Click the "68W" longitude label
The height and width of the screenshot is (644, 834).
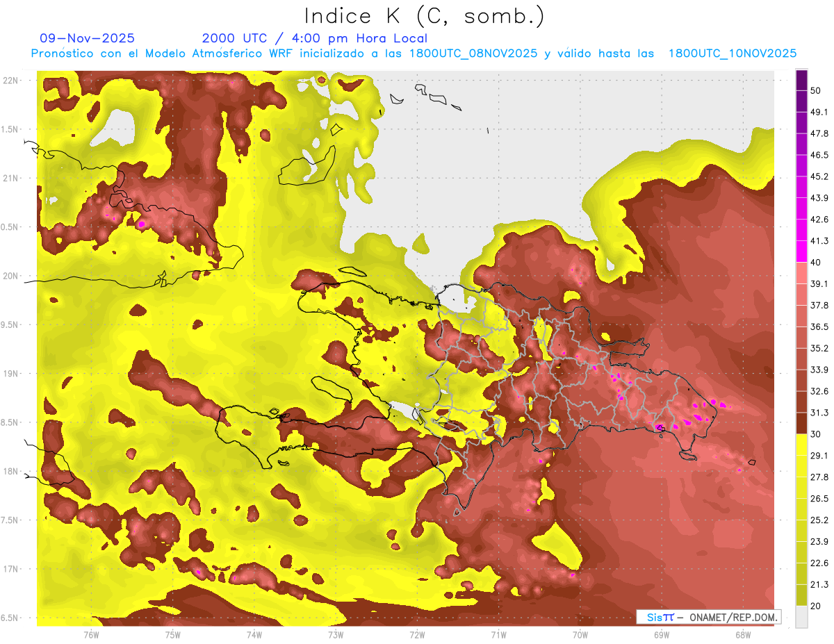click(x=743, y=634)
